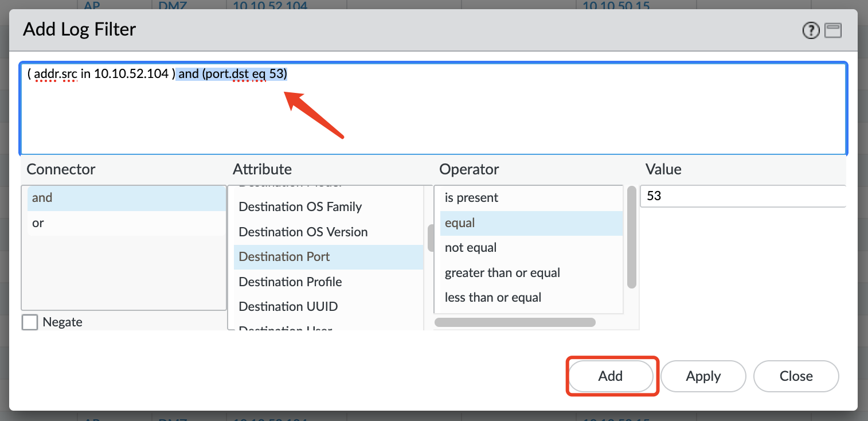Select 'greater than or equal' operator
Viewport: 868px width, 421px height.
pyautogui.click(x=531, y=273)
